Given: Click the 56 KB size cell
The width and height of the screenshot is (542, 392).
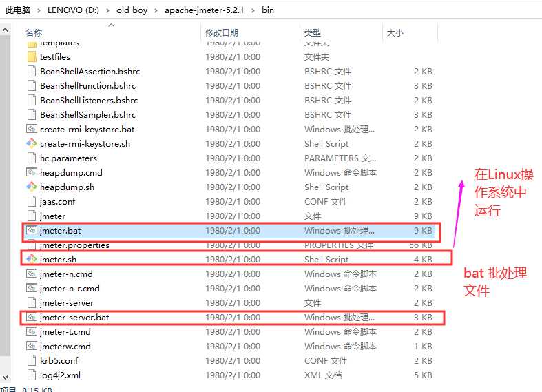Looking at the screenshot, I should point(421,245).
